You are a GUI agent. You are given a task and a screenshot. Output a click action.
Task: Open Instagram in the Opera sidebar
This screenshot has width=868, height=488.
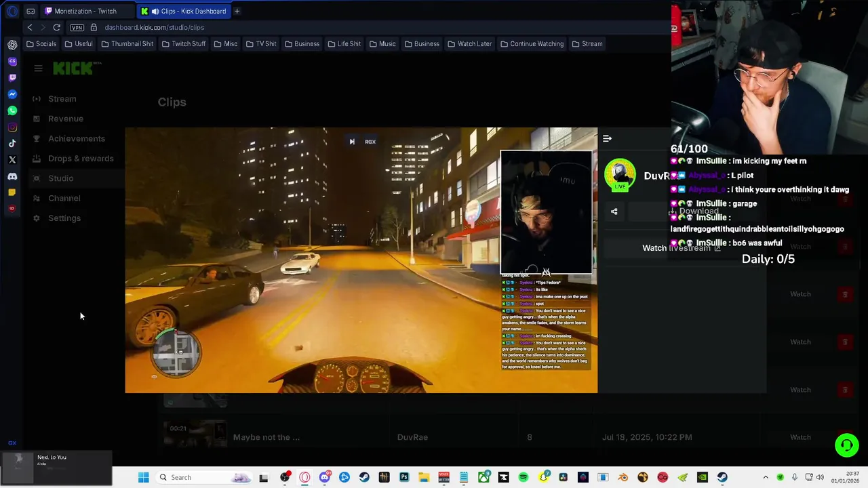(x=12, y=127)
